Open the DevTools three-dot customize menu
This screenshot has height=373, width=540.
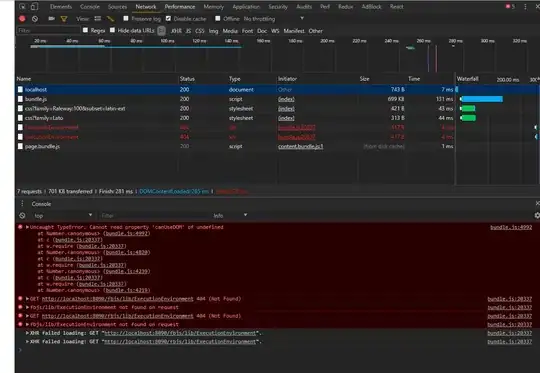(525, 7)
